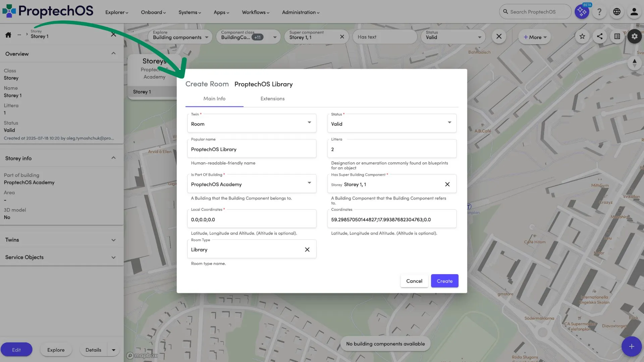Clear the Super component Storey 1, 1 filter

click(342, 37)
